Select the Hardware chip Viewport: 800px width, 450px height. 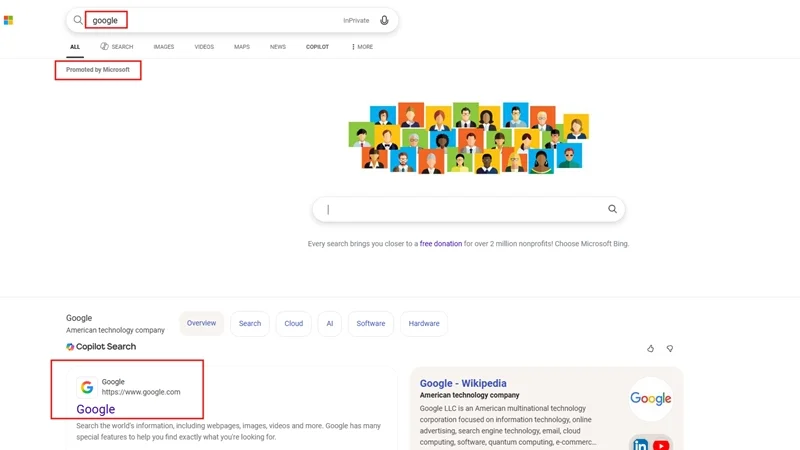[x=424, y=323]
